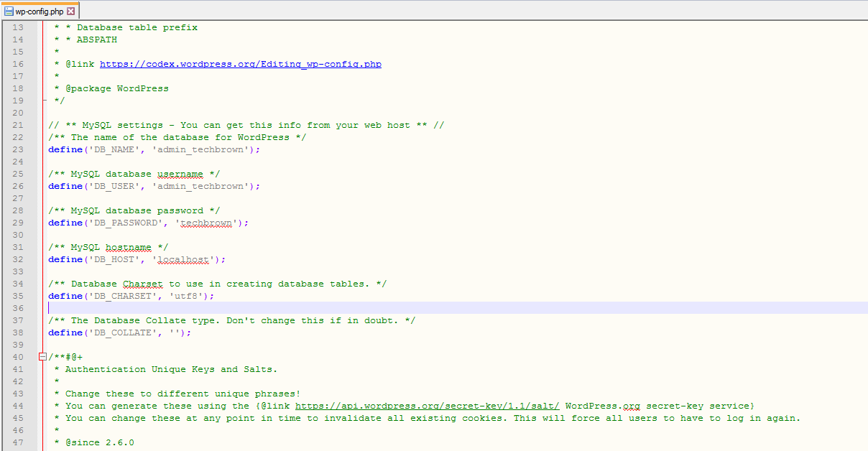
Task: Open the api.wordpress.org secret-key salt link
Action: [x=427, y=406]
